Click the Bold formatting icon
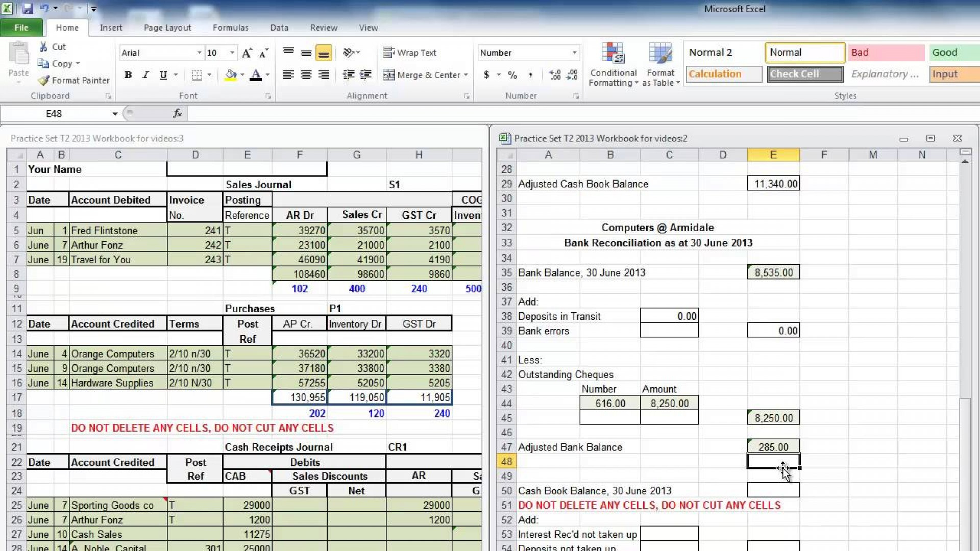The image size is (980, 551). [x=128, y=74]
